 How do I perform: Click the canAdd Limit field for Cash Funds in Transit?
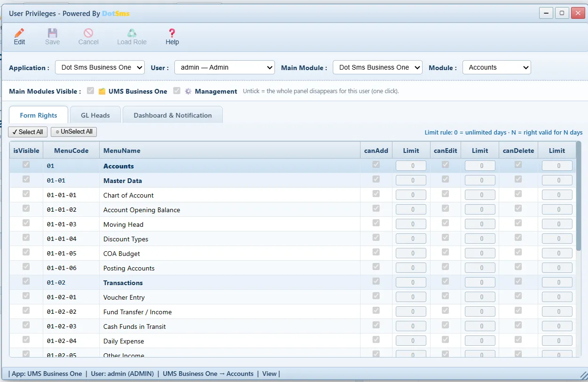[411, 326]
